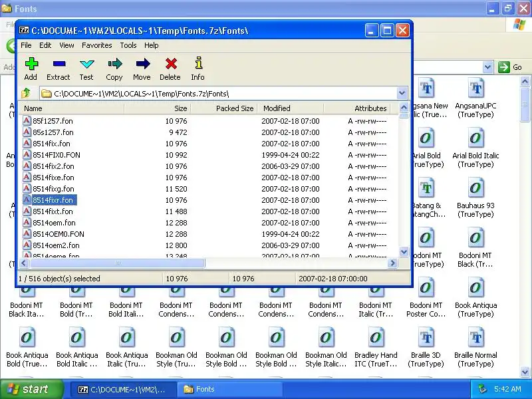Viewport: 532px width, 399px height.
Task: Open the Edit menu
Action: coord(45,45)
